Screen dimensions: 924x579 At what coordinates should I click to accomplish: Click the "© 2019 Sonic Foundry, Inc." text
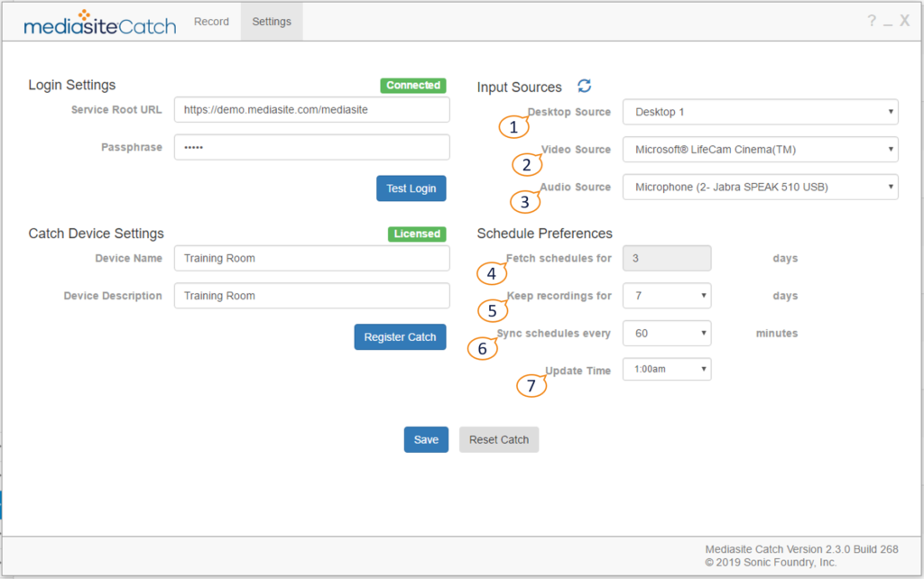click(771, 563)
